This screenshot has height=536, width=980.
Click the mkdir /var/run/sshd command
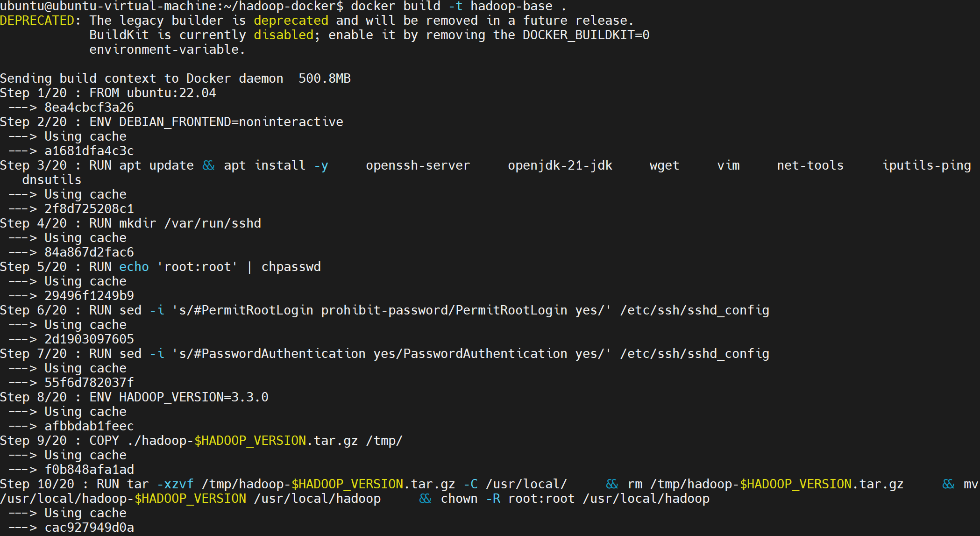click(x=190, y=223)
